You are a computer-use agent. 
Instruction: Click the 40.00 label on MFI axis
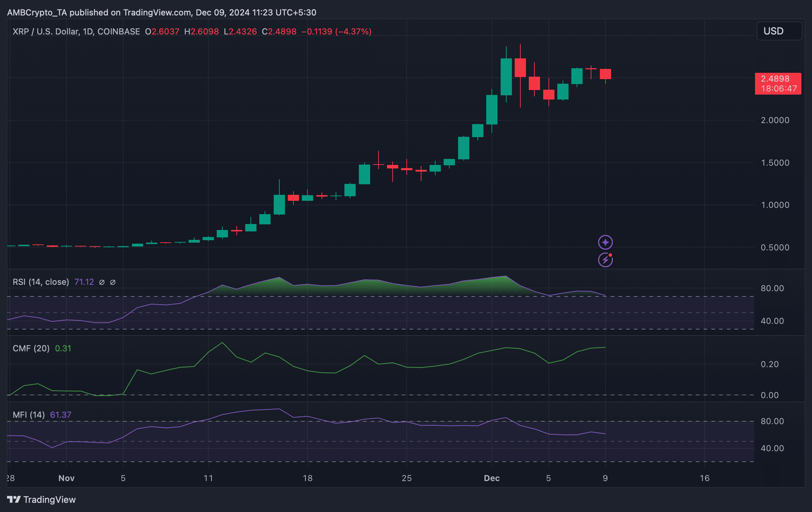(x=772, y=448)
